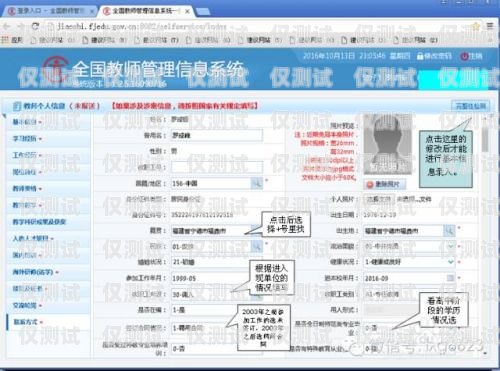The width and height of the screenshot is (500, 371).
Task: Open the 教职工类别 dropdown on the right
Action: tap(409, 294)
